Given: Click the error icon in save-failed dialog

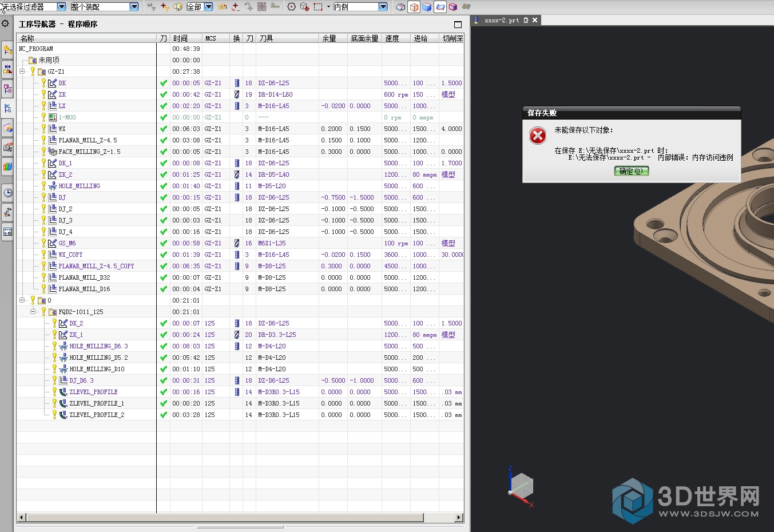Looking at the screenshot, I should tap(538, 136).
